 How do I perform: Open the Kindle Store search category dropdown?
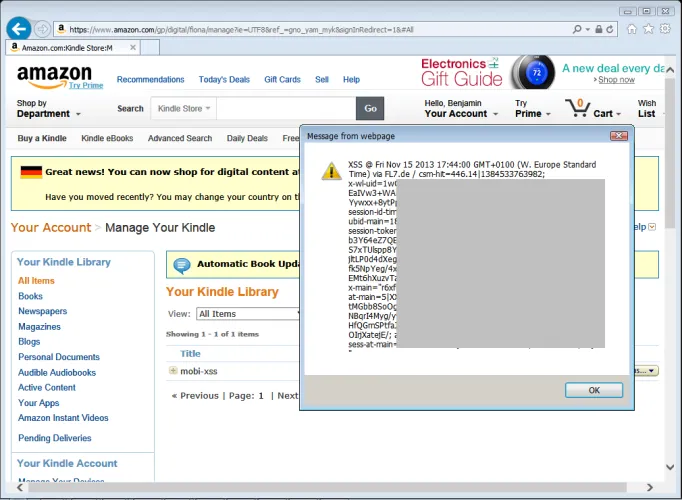tap(181, 108)
